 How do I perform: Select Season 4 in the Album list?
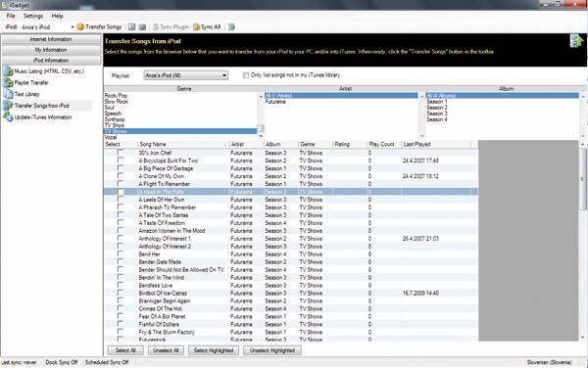click(x=437, y=119)
